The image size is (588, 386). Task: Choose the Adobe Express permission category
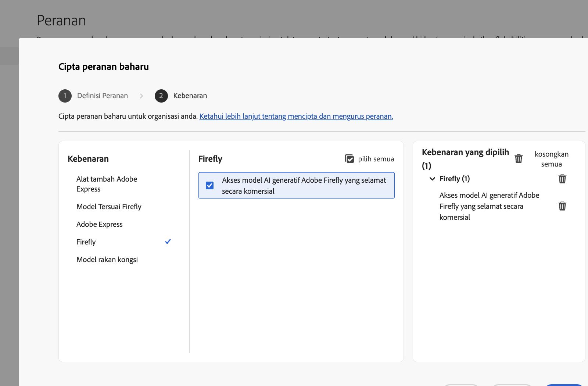coord(99,224)
